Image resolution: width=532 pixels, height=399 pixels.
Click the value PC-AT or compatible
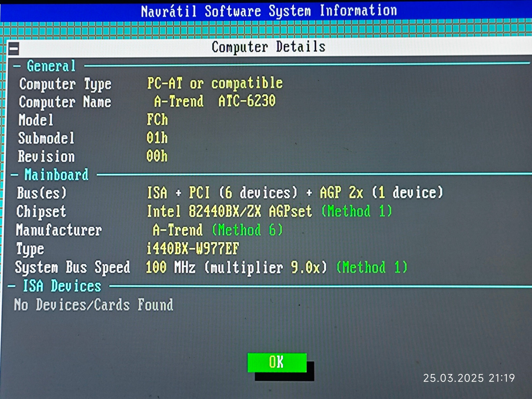pyautogui.click(x=215, y=83)
